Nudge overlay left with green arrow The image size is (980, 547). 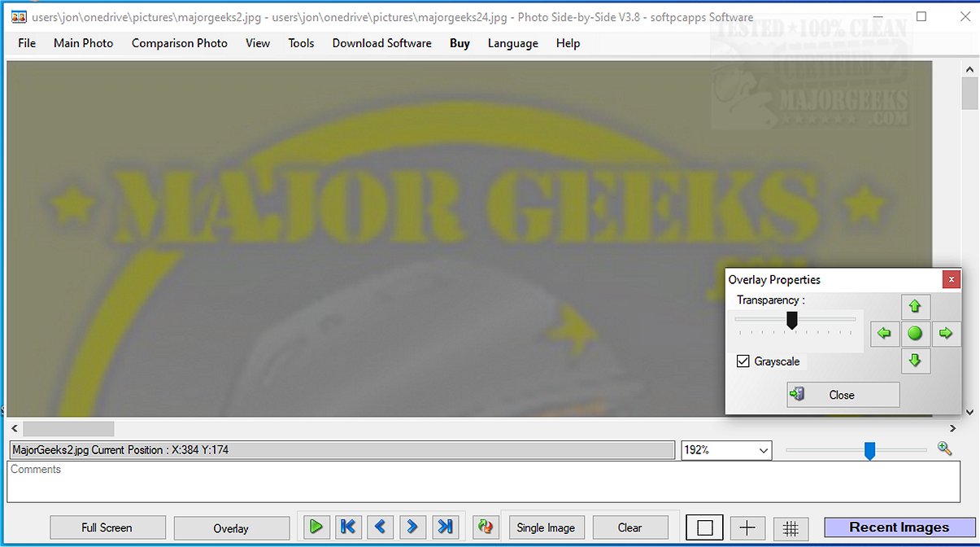click(x=885, y=333)
